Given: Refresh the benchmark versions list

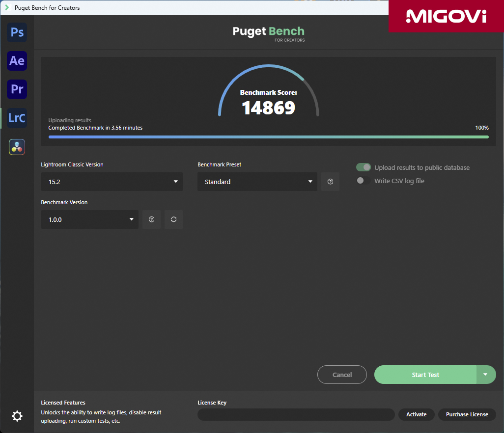Looking at the screenshot, I should [x=173, y=219].
